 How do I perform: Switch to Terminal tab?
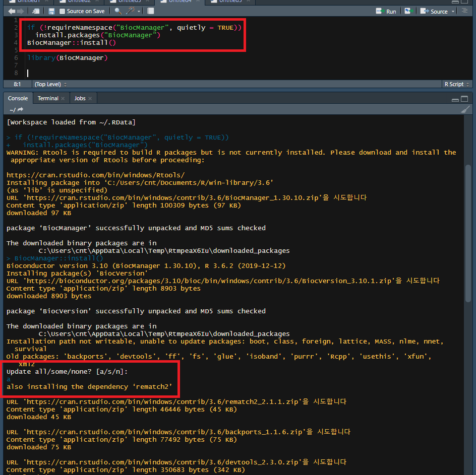48,98
